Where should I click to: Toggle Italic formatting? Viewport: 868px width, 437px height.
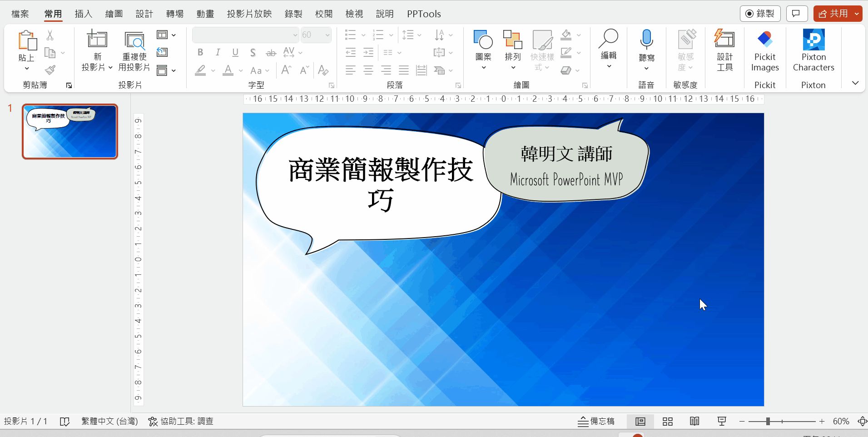[218, 53]
